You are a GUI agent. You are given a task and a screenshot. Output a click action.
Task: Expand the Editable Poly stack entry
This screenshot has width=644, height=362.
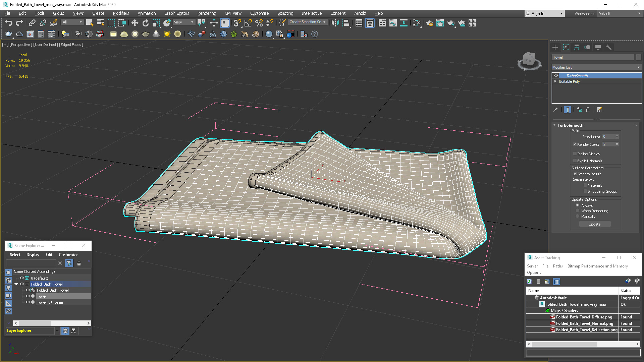(555, 81)
